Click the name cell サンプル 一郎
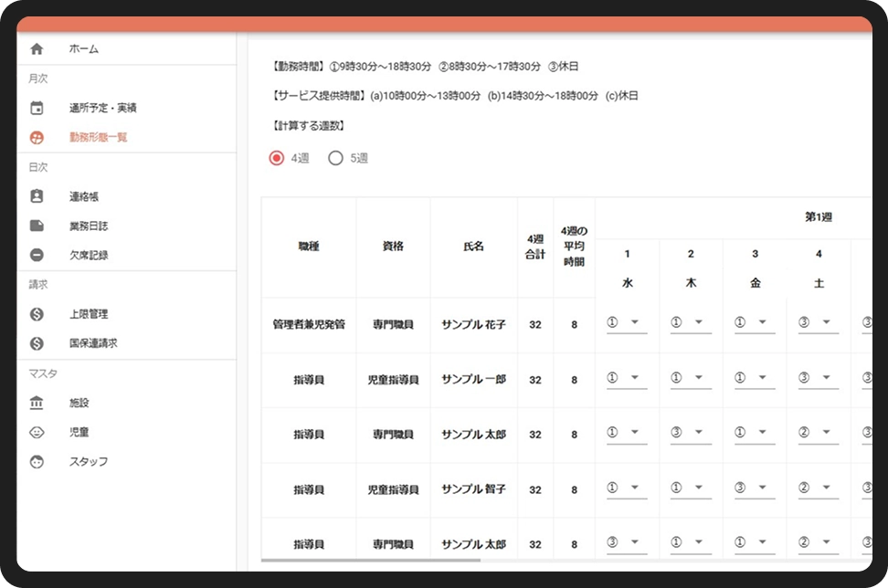This screenshot has height=588, width=888. [473, 379]
